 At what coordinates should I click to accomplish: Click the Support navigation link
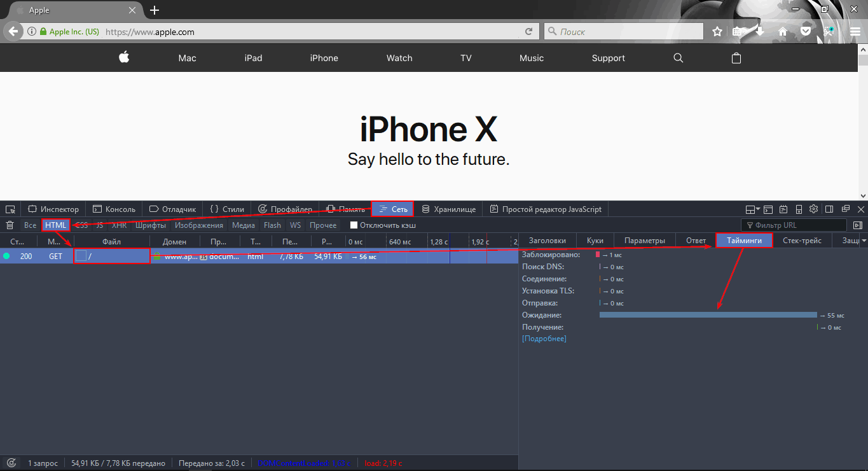(x=608, y=58)
